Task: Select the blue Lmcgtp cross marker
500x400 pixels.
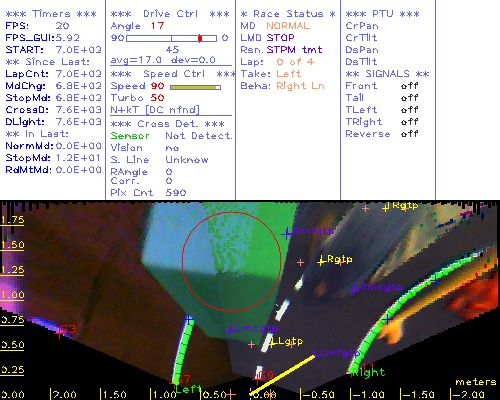Action: tap(230, 330)
